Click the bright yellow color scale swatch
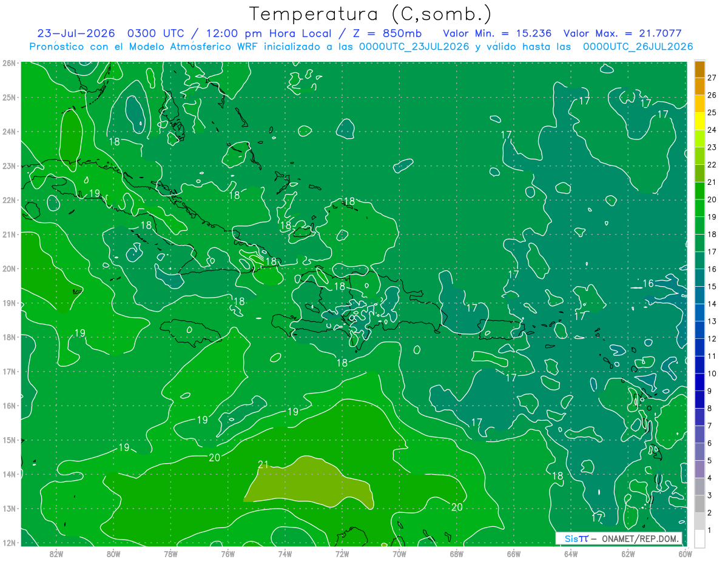 (x=699, y=121)
